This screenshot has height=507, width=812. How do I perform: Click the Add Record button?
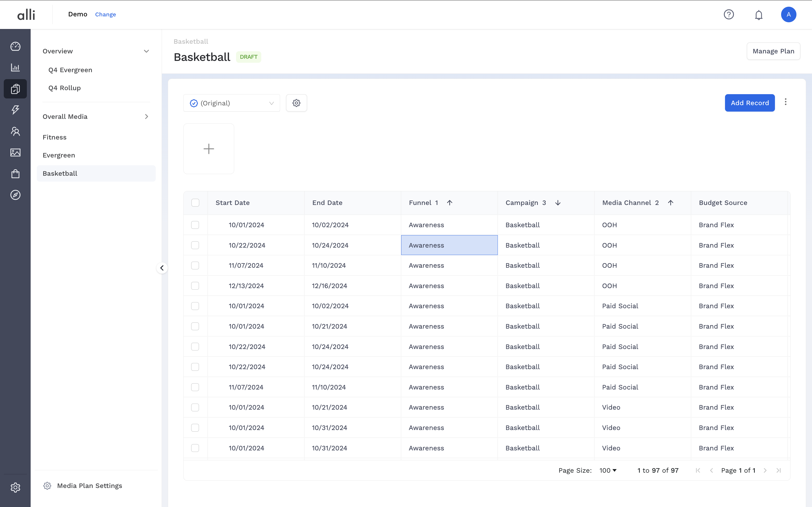pyautogui.click(x=750, y=103)
